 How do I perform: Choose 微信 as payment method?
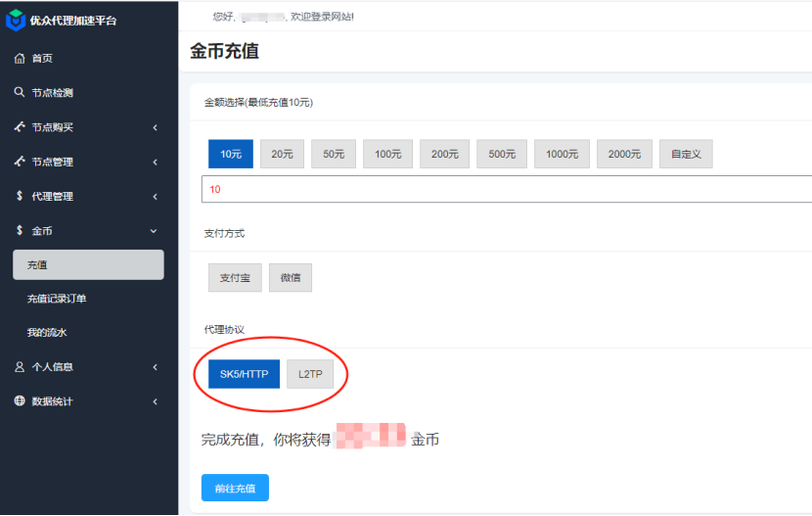[x=291, y=278]
